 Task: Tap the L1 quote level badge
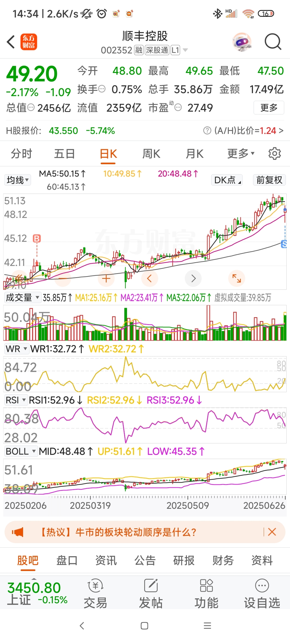[x=175, y=50]
